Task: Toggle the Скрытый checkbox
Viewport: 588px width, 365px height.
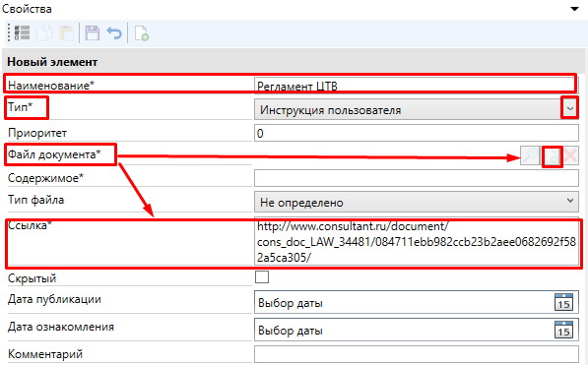Action: click(262, 277)
